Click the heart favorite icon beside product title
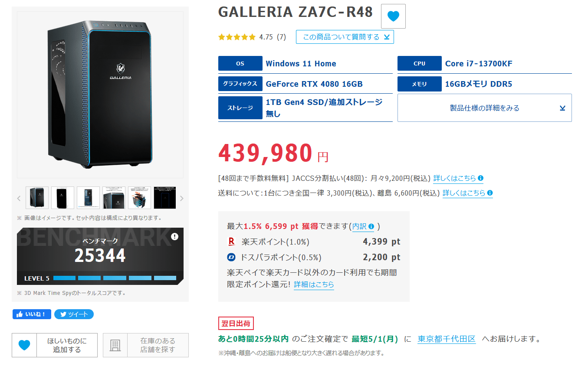 tap(393, 16)
